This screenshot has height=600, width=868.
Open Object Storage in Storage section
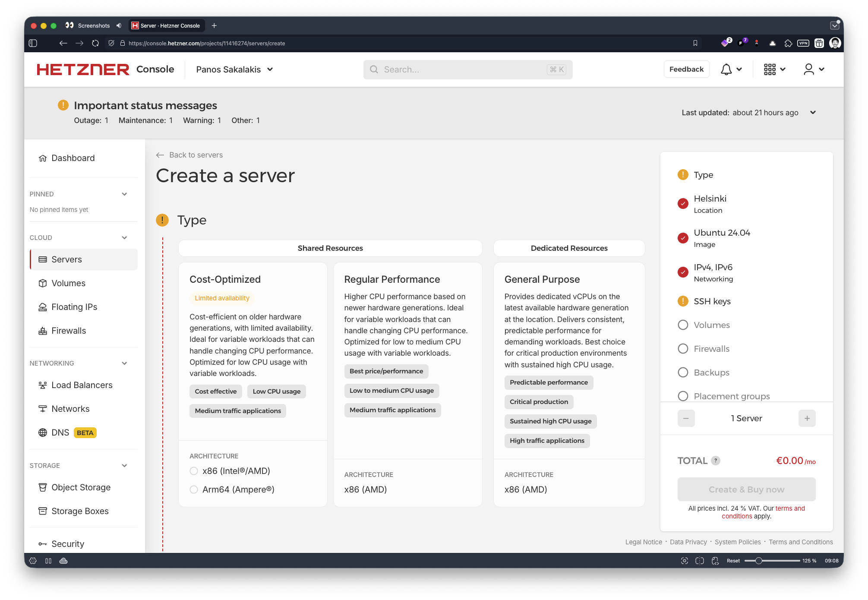(81, 487)
